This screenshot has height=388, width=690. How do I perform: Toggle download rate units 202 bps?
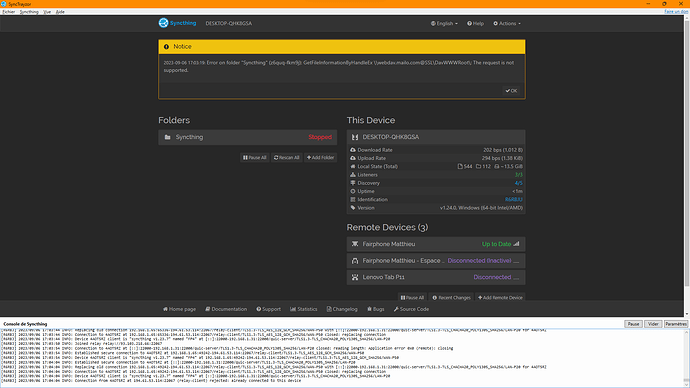point(503,150)
